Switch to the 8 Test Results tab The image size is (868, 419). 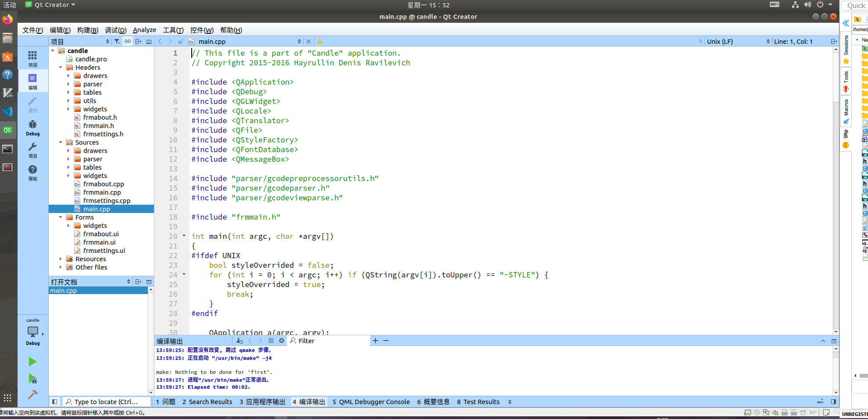point(478,401)
